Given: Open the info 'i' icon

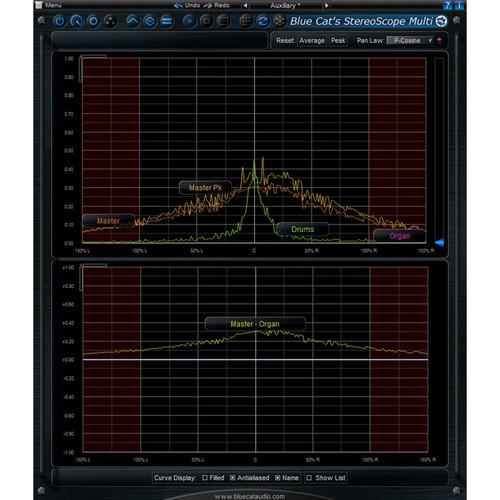Looking at the screenshot, I should 459,5.
